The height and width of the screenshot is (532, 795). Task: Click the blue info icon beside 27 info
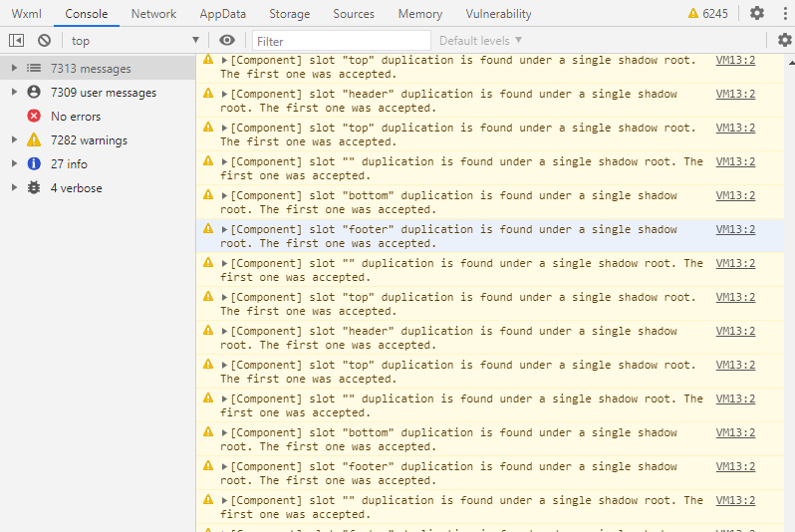point(34,163)
